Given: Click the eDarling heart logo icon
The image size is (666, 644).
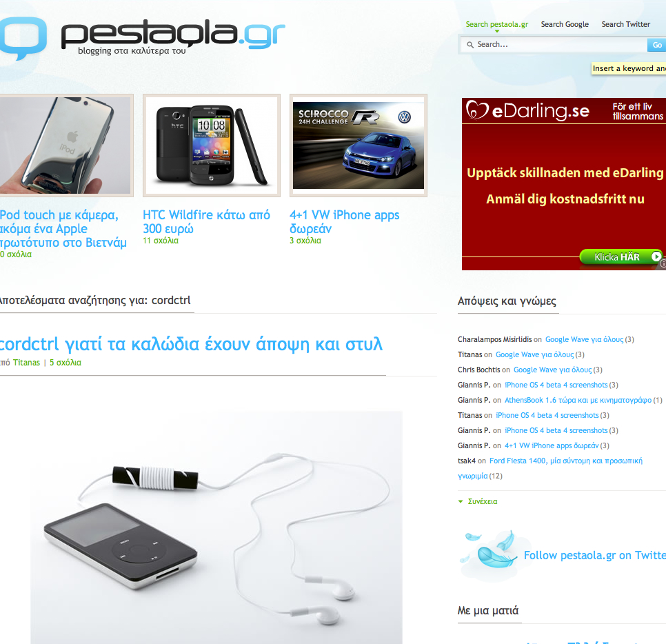Looking at the screenshot, I should 477,110.
